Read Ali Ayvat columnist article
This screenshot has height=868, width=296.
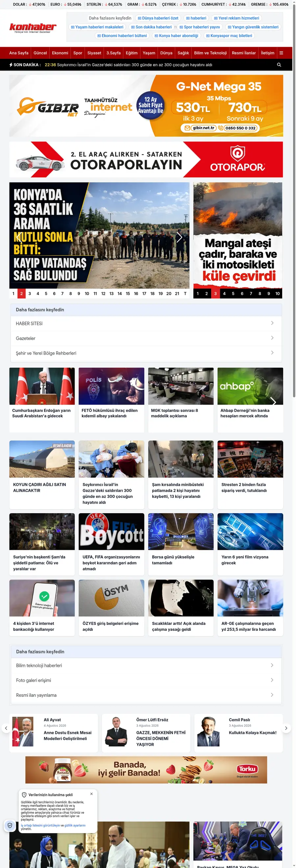54,733
